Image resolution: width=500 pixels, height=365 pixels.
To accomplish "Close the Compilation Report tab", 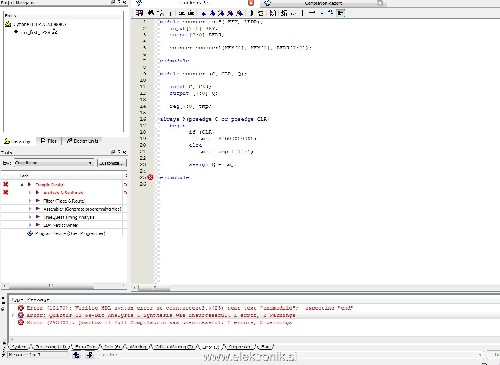I will click(380, 3).
